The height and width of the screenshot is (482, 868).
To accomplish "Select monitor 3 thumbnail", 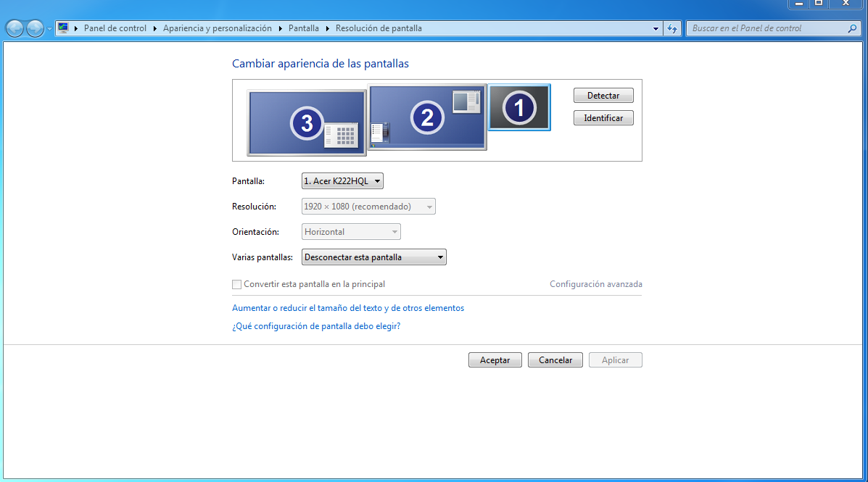I will tap(307, 122).
